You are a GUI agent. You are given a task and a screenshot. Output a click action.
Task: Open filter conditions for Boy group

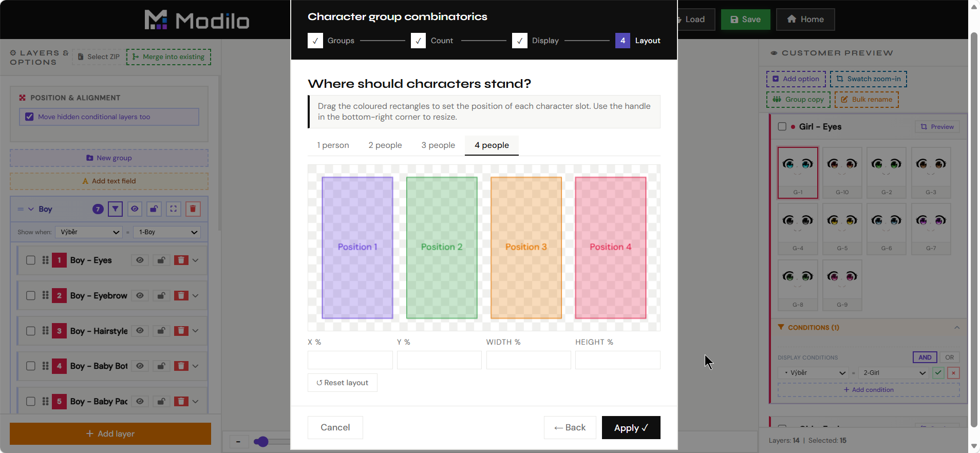pyautogui.click(x=115, y=209)
